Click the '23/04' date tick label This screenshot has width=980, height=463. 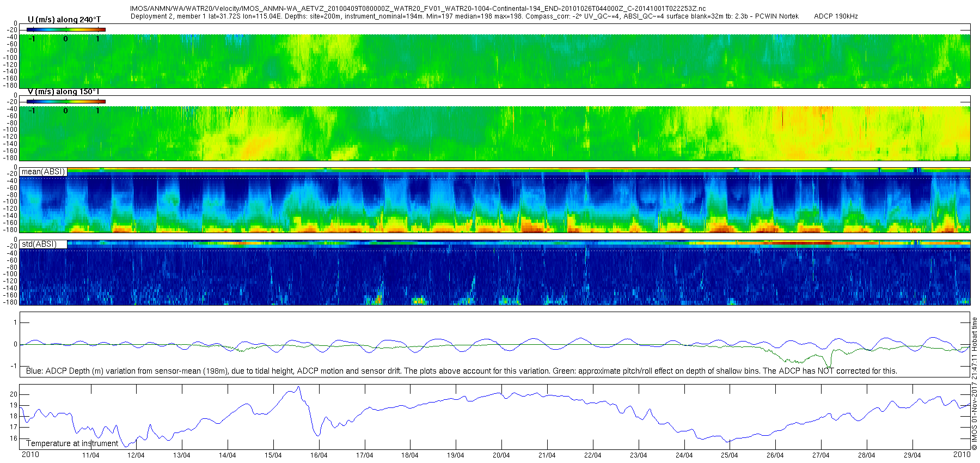pyautogui.click(x=639, y=455)
